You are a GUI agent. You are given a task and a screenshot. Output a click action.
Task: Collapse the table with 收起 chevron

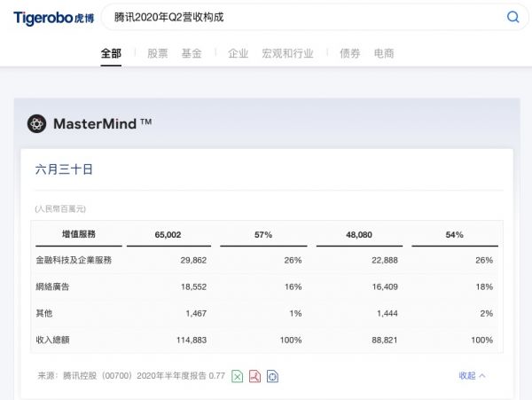point(472,376)
